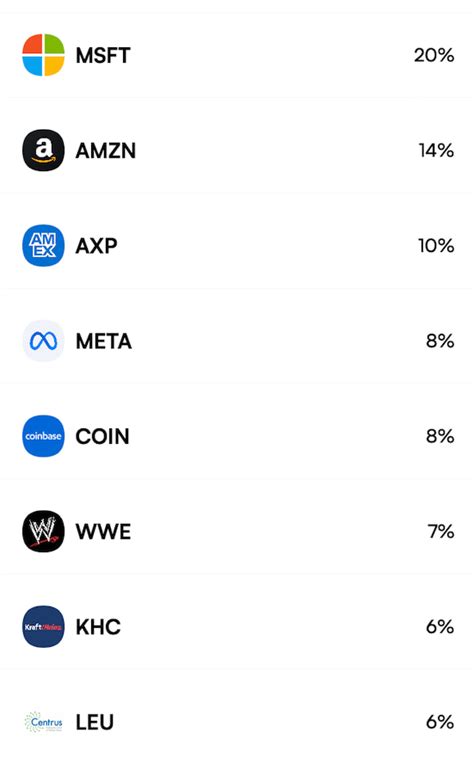Select the MSFT ticker label
The image size is (474, 763).
click(x=103, y=55)
